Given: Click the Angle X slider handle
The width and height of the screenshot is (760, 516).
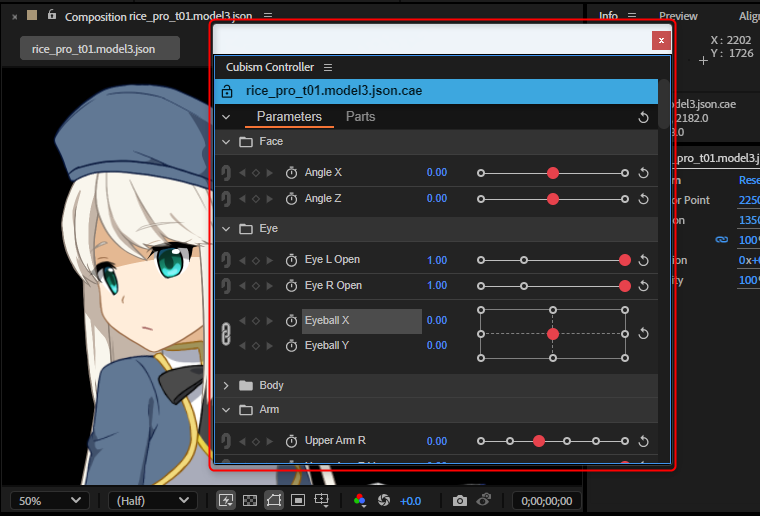Looking at the screenshot, I should point(553,173).
